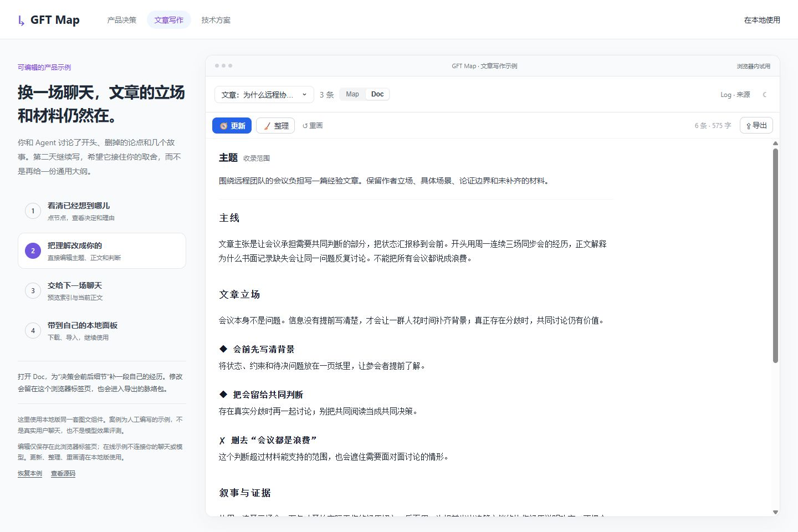This screenshot has width=798, height=532.
Task: Click the 删去“会议都是浪费” item heading
Action: coord(274,440)
